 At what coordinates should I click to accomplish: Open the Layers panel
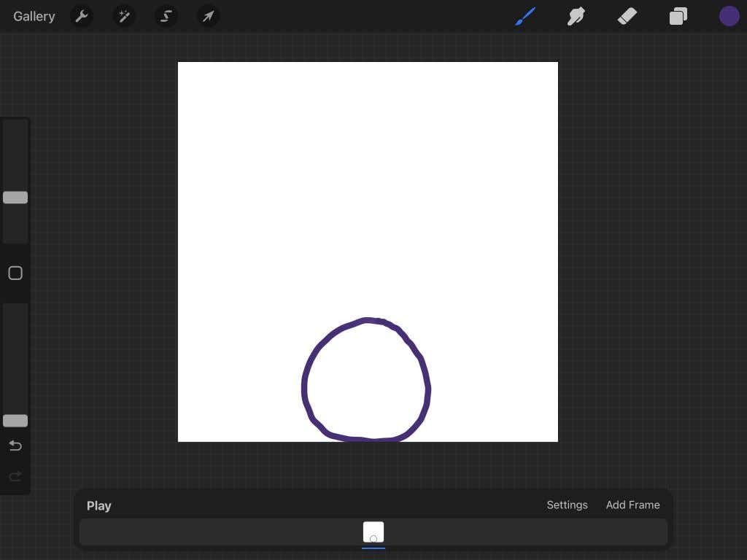[678, 16]
